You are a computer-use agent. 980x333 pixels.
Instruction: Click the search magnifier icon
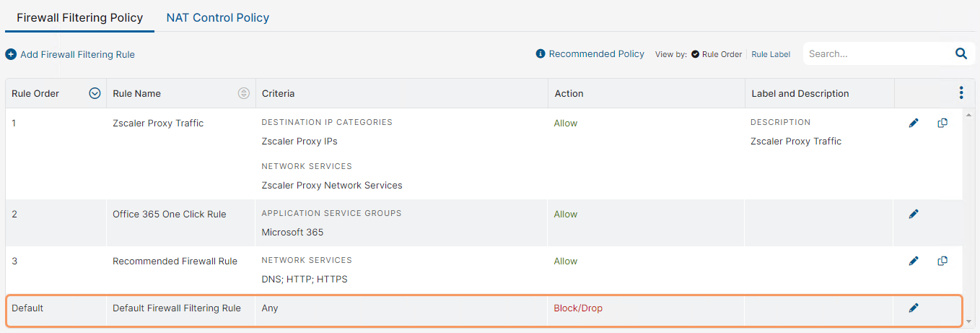[961, 53]
